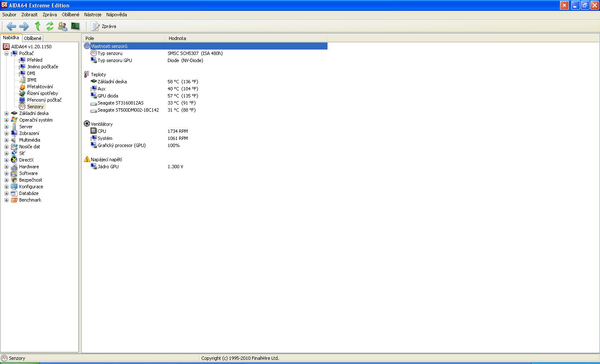Screen dimensions: 600x364
Task: Open the Zpráva report button
Action: tap(104, 26)
